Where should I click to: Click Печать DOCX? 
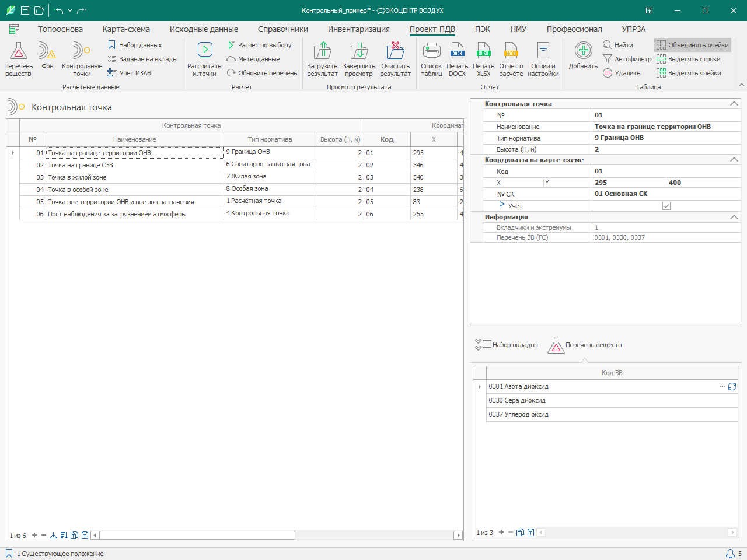(457, 59)
